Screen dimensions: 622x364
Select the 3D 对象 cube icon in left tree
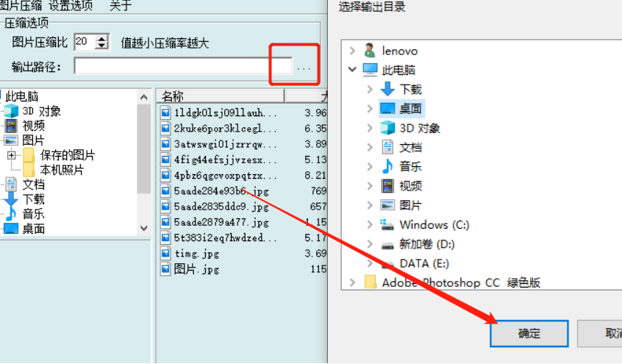point(11,111)
